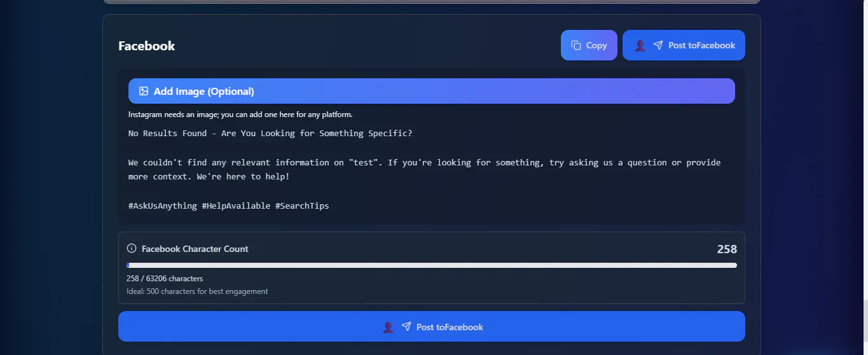Click image icon beside Add Image label
This screenshot has width=868, height=355.
[x=144, y=91]
